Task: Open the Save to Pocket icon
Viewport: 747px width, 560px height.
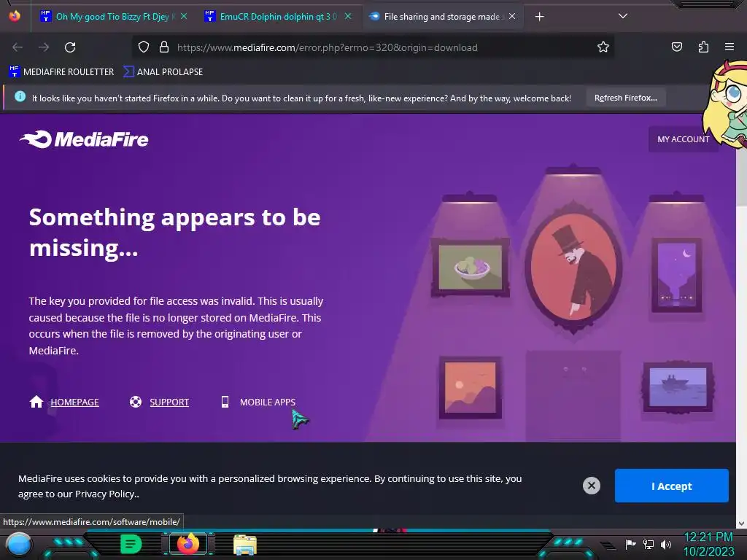Action: click(x=676, y=47)
